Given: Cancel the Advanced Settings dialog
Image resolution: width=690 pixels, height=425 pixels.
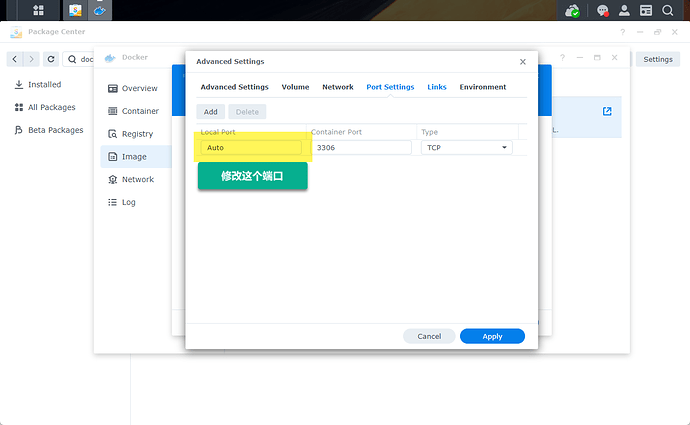Looking at the screenshot, I should pos(429,336).
